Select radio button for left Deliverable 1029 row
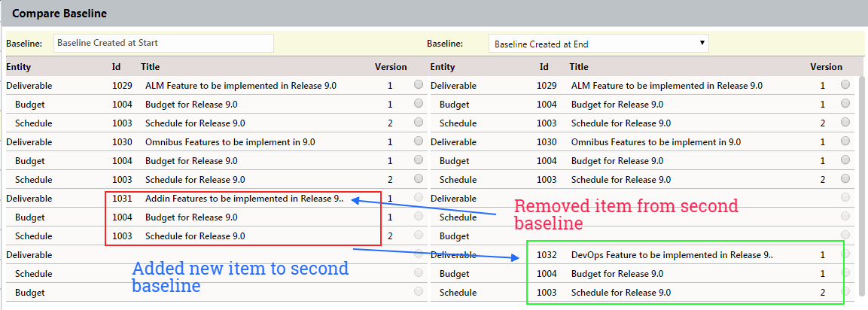 coord(419,85)
